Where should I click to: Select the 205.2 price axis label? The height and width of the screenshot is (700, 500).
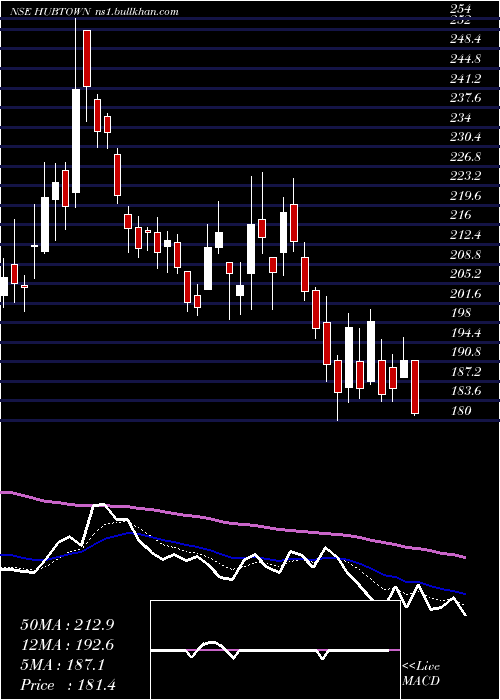point(465,274)
